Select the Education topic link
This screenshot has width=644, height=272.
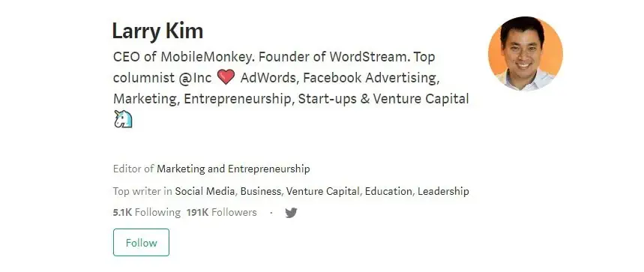coord(388,191)
